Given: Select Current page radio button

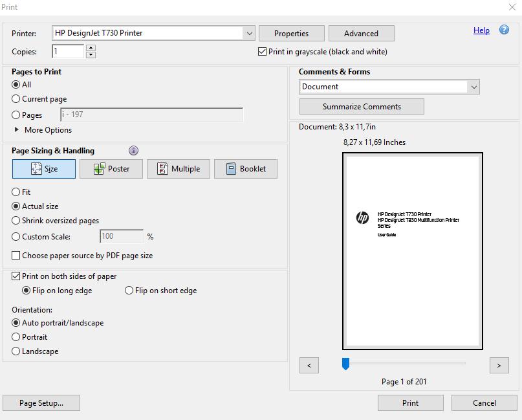Looking at the screenshot, I should coord(16,99).
